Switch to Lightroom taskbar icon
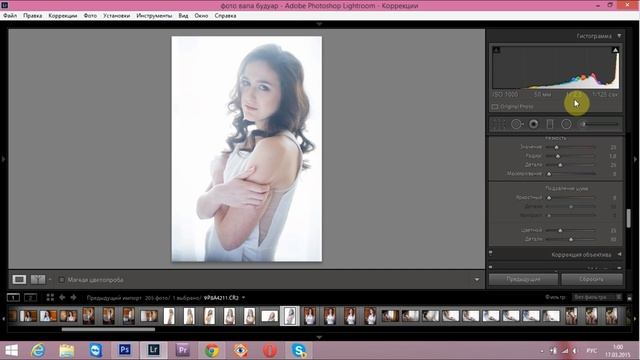The width and height of the screenshot is (640, 360). 153,350
